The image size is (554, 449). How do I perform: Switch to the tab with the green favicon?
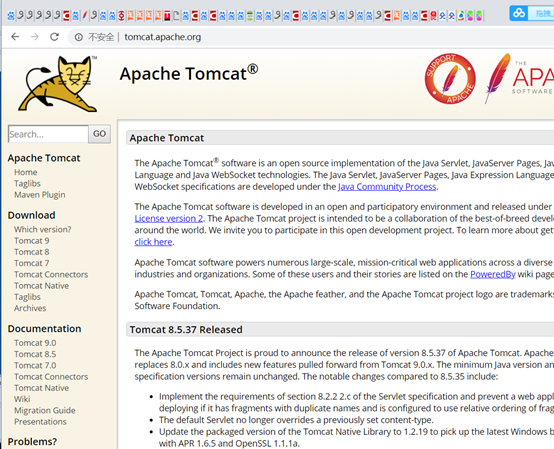point(250,16)
